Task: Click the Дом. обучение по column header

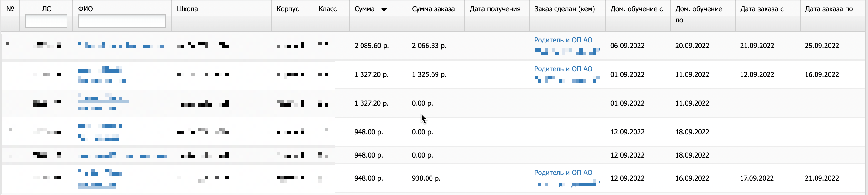Action: click(699, 14)
